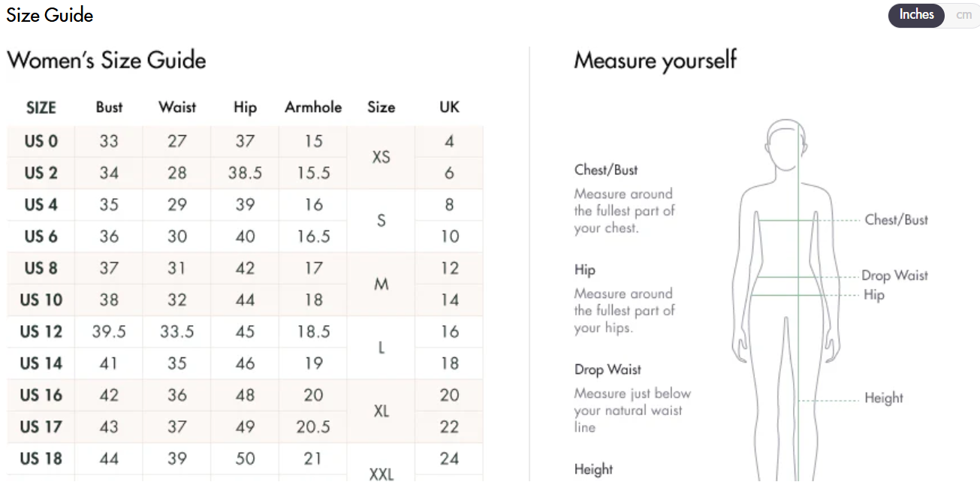Image resolution: width=980 pixels, height=494 pixels.
Task: Click the Height label beside the figure
Action: [x=883, y=399]
